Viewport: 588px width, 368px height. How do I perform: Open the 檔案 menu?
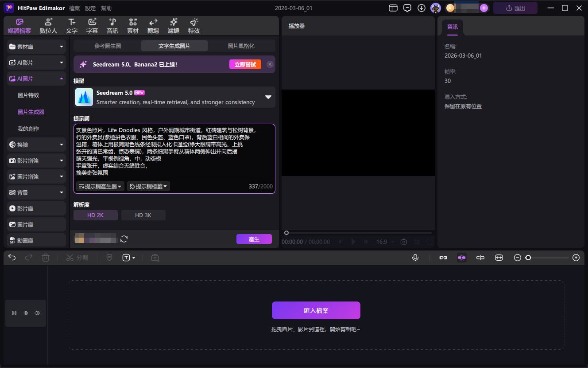click(x=74, y=8)
